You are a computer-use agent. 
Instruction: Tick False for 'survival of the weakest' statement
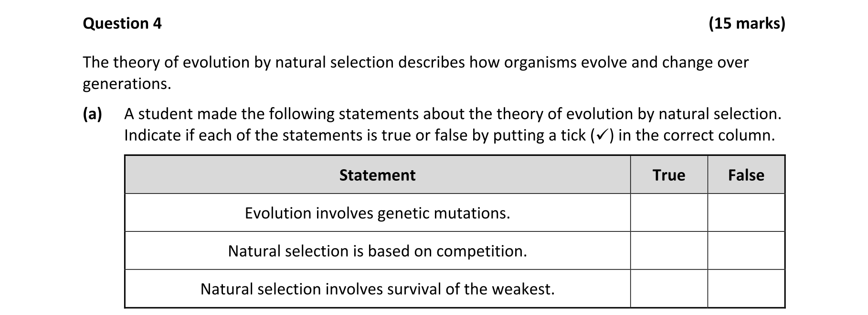[x=746, y=288]
